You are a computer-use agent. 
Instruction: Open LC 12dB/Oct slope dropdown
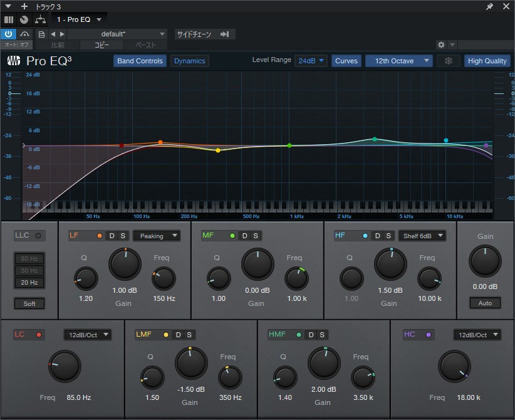click(87, 335)
